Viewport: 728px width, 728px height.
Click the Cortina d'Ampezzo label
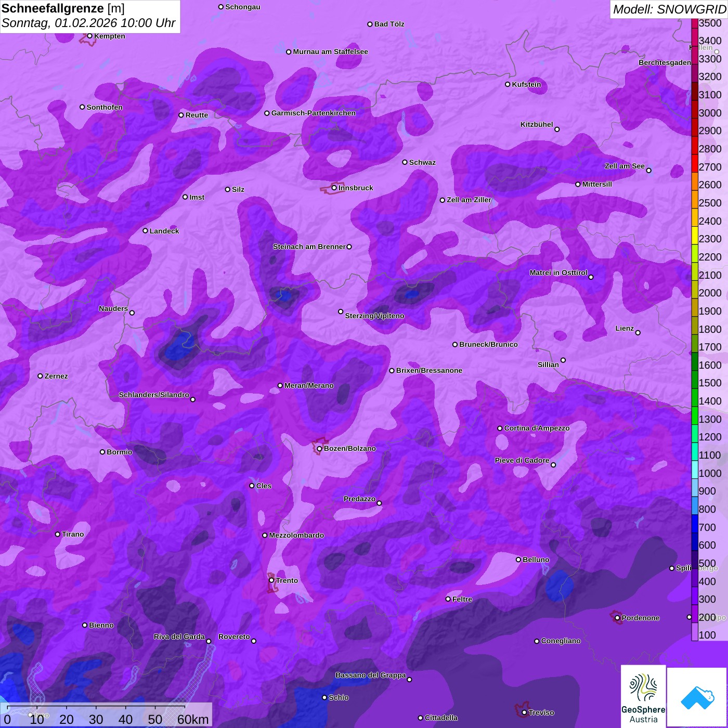pyautogui.click(x=537, y=428)
